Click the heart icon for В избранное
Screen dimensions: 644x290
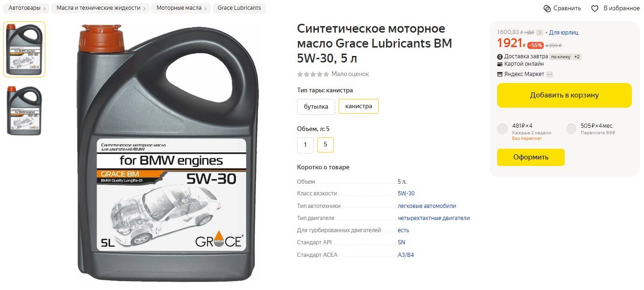[x=595, y=8]
